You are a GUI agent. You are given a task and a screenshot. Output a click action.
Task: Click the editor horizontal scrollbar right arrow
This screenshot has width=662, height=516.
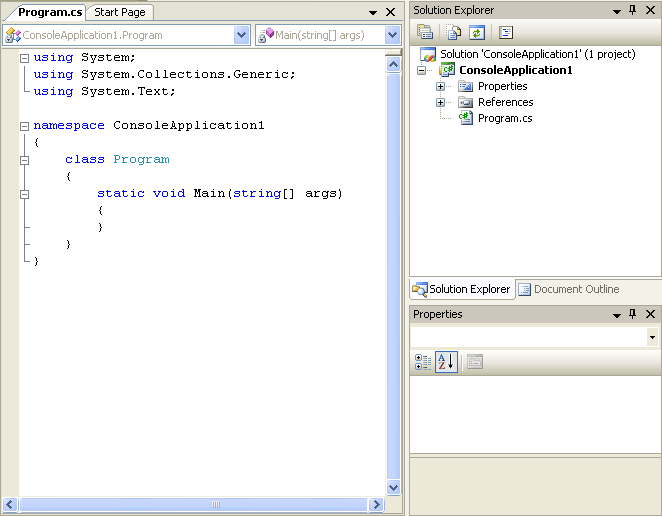[375, 504]
